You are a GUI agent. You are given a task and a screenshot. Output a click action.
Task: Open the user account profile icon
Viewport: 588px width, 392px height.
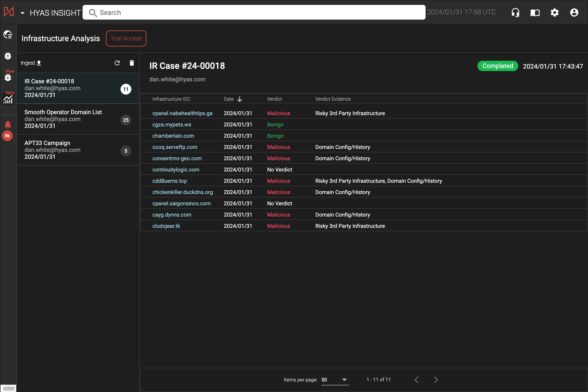tap(574, 12)
